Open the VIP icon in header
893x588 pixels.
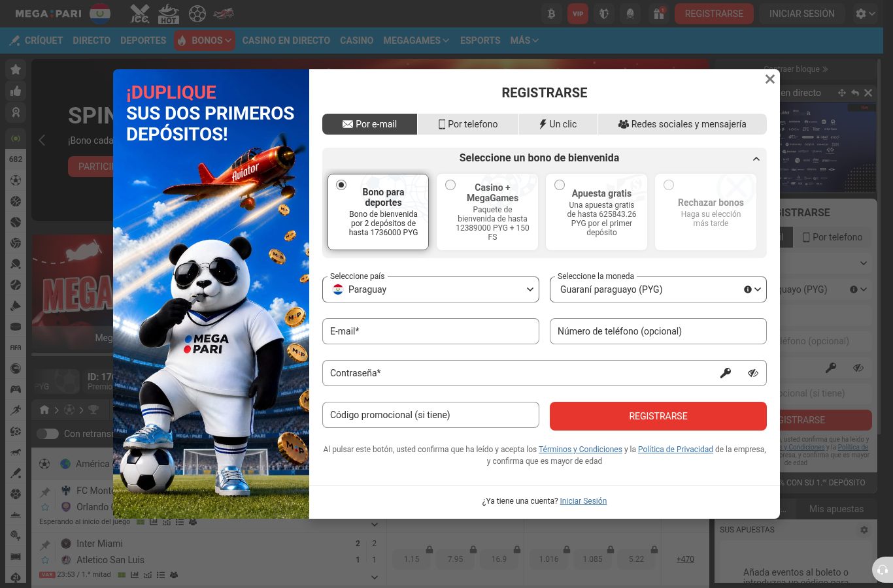click(x=578, y=14)
